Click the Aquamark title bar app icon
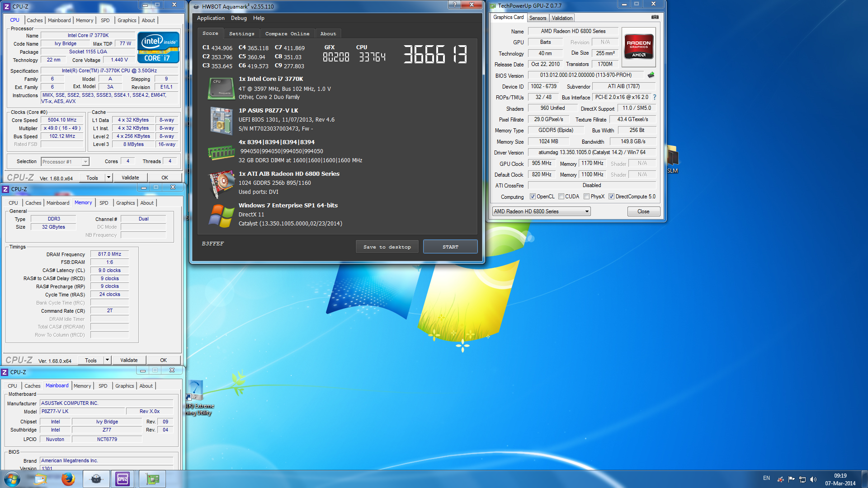The height and width of the screenshot is (488, 868). 196,6
